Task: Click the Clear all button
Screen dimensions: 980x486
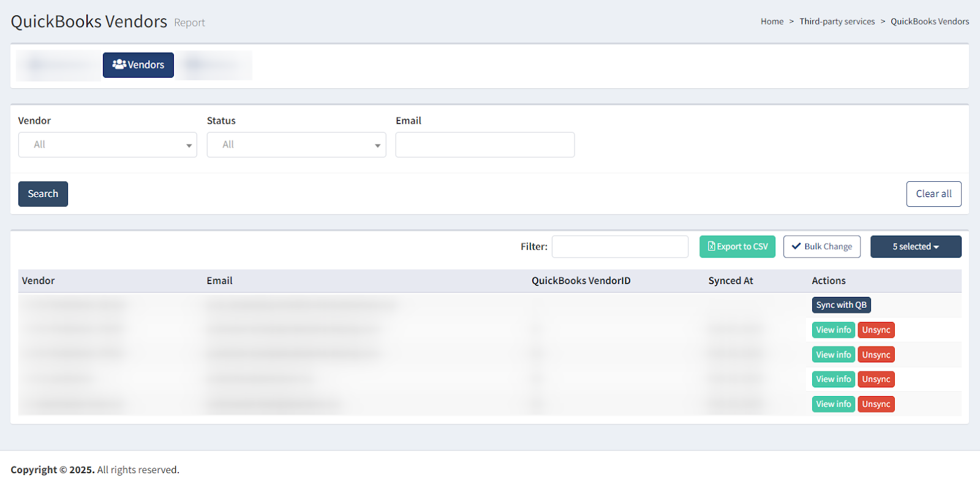Action: coord(933,194)
